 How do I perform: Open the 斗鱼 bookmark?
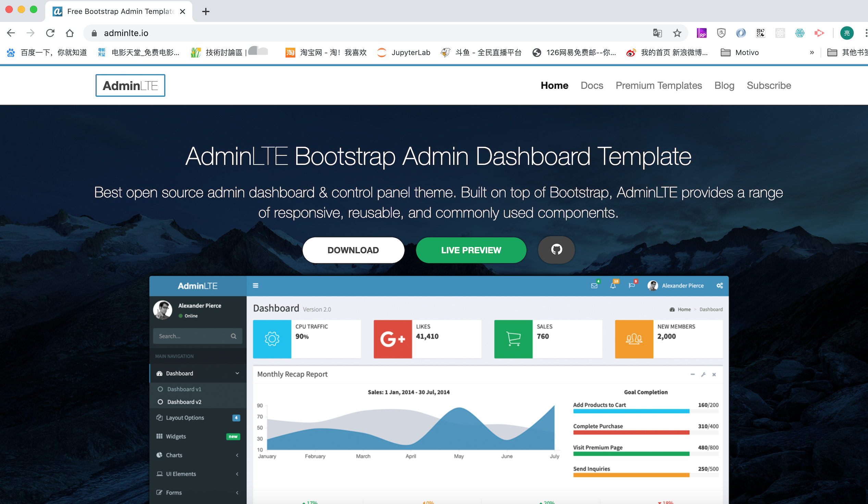481,52
